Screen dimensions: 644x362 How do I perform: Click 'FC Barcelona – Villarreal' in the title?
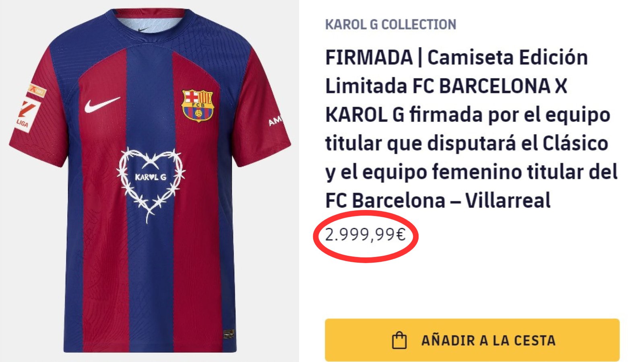pos(438,200)
